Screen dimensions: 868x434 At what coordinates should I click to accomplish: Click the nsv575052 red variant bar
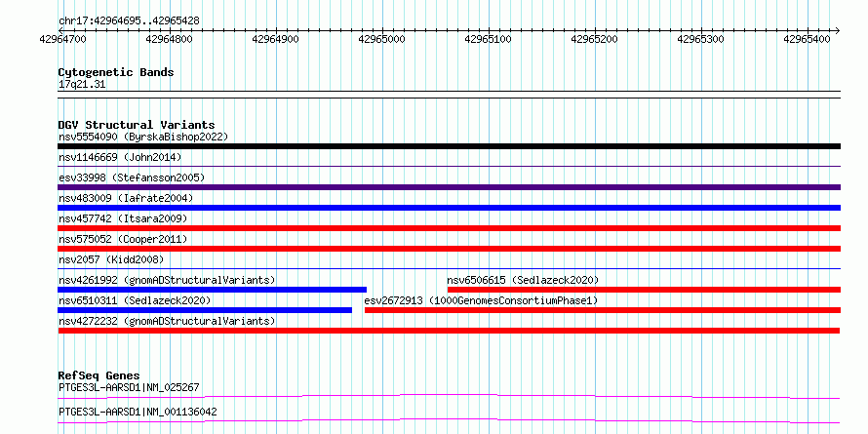point(449,249)
